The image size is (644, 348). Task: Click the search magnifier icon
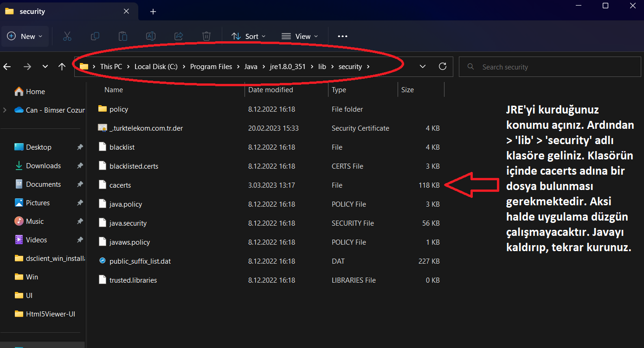pos(471,67)
